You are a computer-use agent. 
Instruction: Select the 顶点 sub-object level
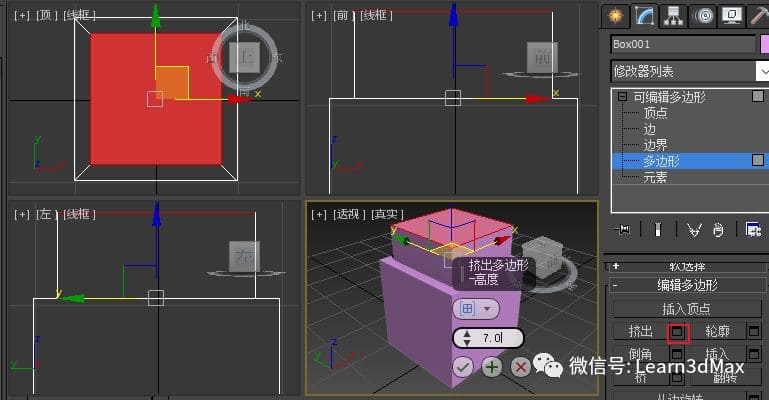[x=655, y=113]
